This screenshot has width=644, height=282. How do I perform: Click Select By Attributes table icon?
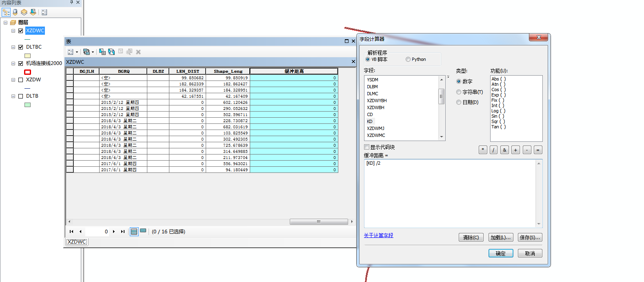(102, 52)
